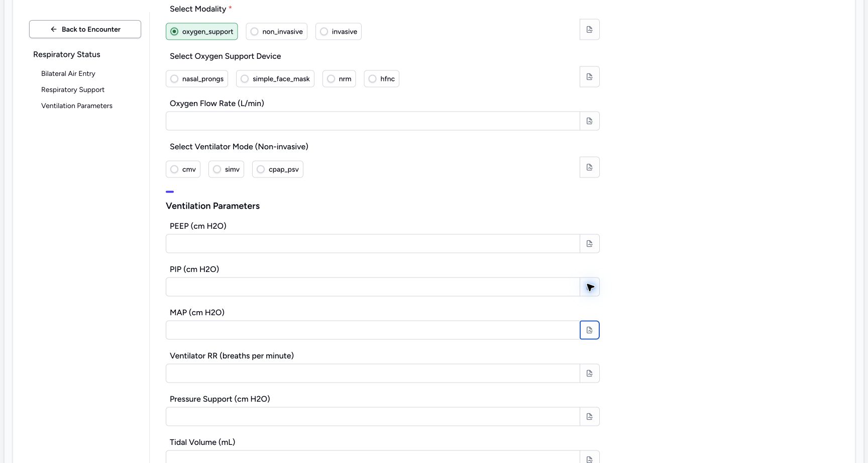Focus the PIP (cm H2O) input
Viewport: 868px width, 463px height.
pyautogui.click(x=373, y=287)
